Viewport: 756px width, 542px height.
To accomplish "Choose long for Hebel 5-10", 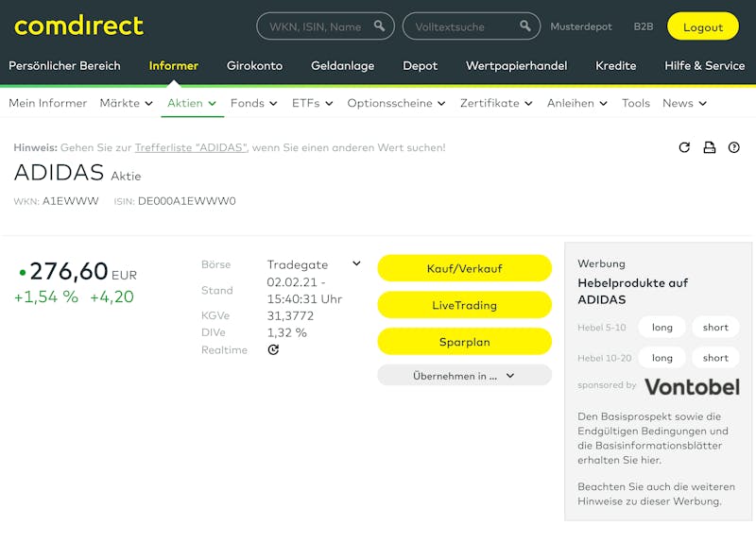I will click(x=662, y=327).
